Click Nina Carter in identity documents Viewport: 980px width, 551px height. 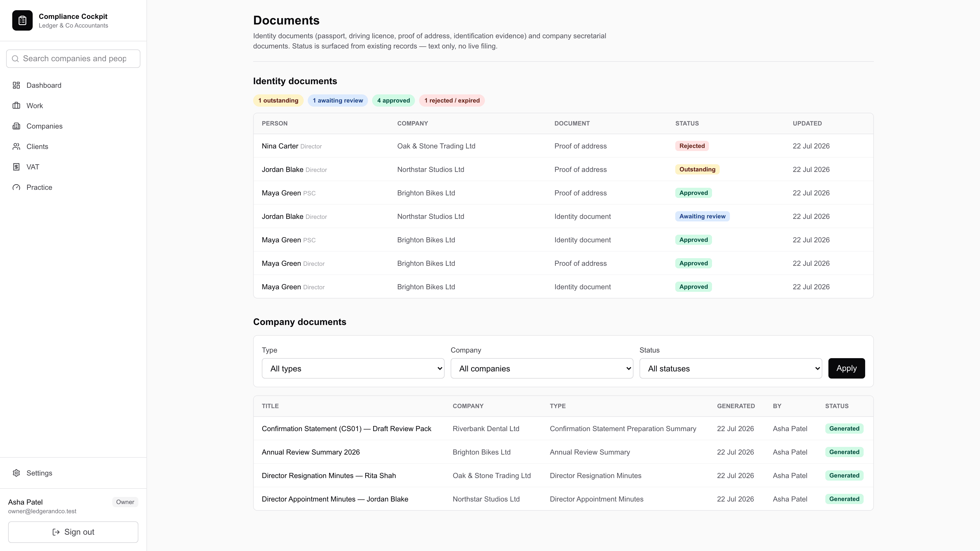[x=280, y=146]
